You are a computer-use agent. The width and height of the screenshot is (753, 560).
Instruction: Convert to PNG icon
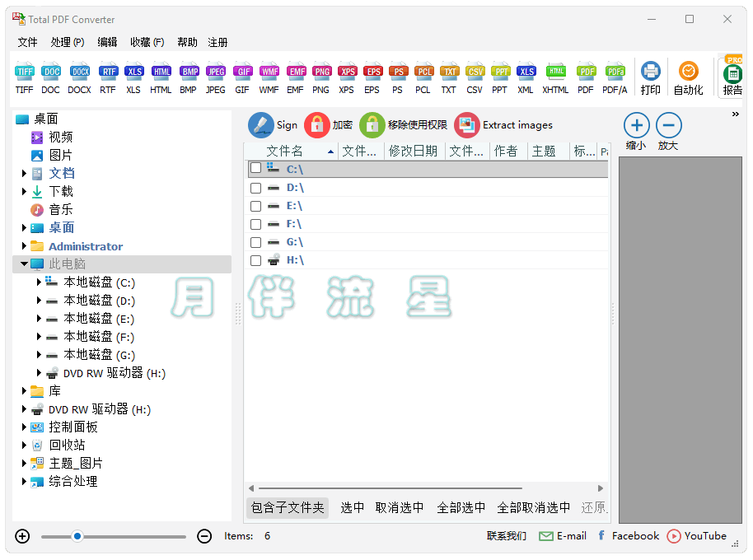320,77
